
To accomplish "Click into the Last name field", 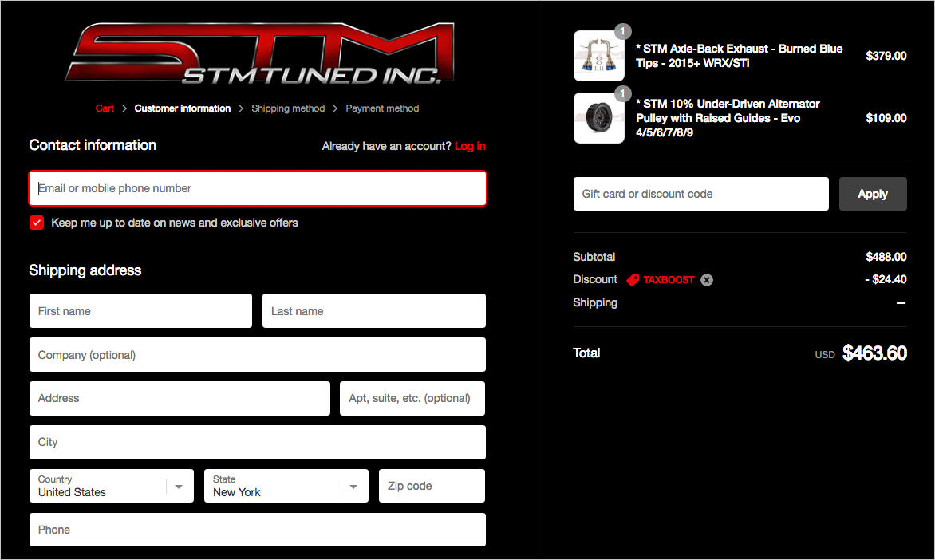I will [x=374, y=311].
